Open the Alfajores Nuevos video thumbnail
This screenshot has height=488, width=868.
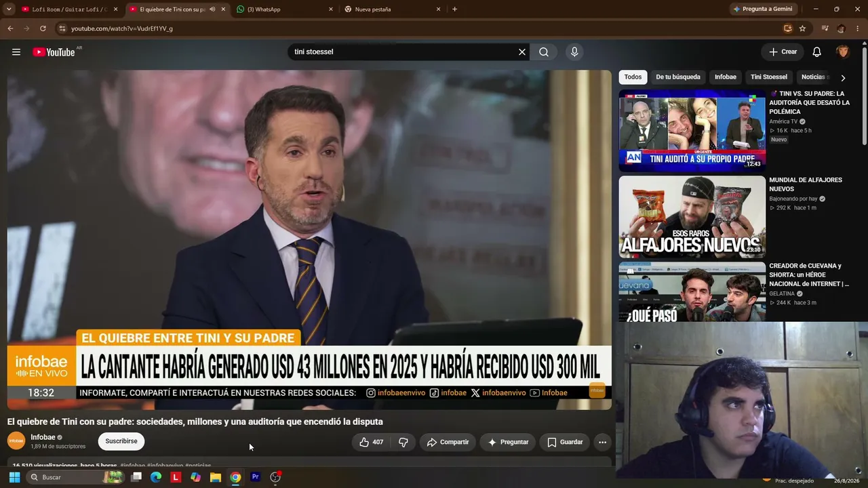(692, 217)
